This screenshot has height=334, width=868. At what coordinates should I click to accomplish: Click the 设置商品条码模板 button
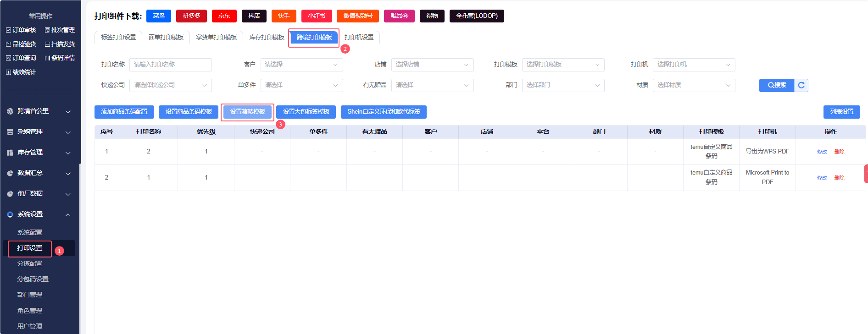189,112
